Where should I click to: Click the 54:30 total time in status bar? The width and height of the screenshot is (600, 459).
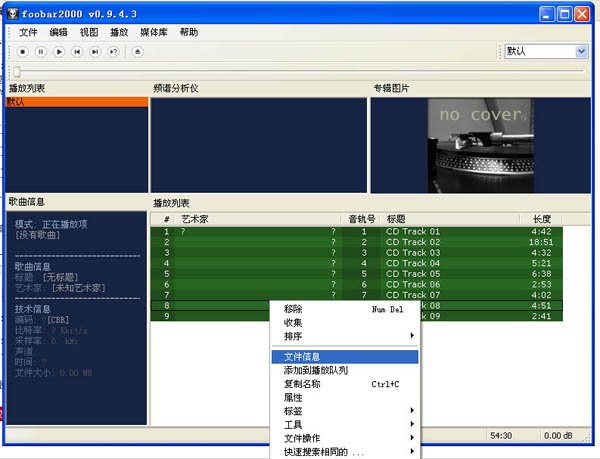click(501, 436)
